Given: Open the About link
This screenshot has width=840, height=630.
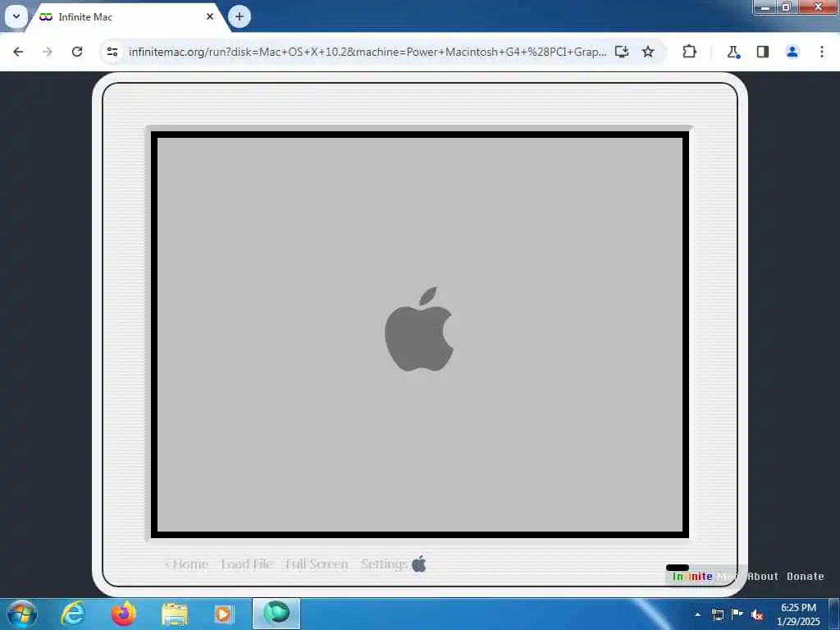Looking at the screenshot, I should (763, 577).
